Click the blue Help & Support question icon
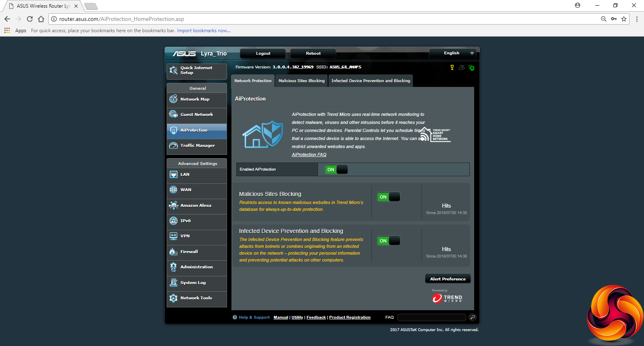644x346 pixels. pyautogui.click(x=235, y=317)
